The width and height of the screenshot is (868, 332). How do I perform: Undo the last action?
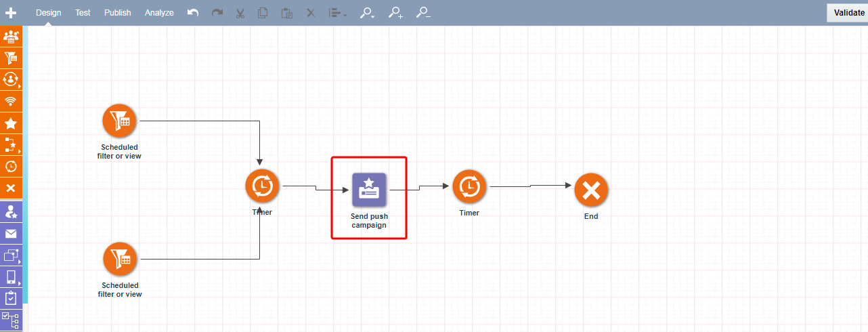point(193,13)
